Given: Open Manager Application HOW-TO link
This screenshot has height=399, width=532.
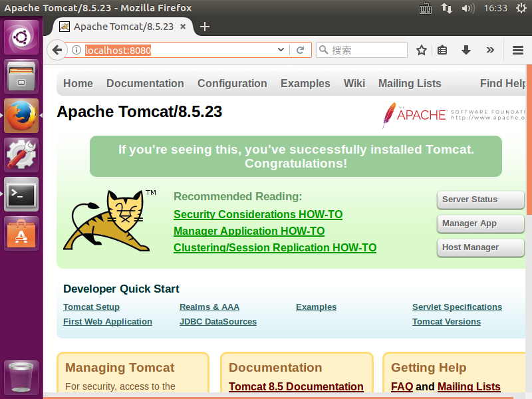Looking at the screenshot, I should 249,231.
